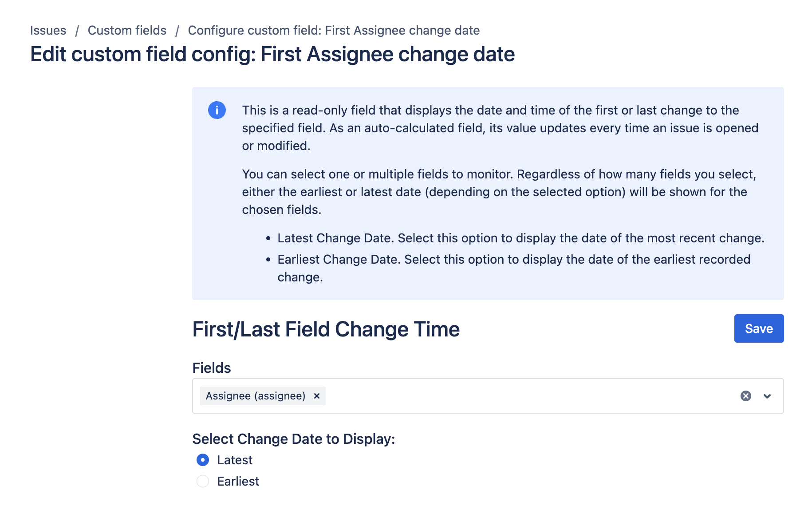Save the First/Last Field Change Time configuration
812x514 pixels.
click(x=759, y=328)
